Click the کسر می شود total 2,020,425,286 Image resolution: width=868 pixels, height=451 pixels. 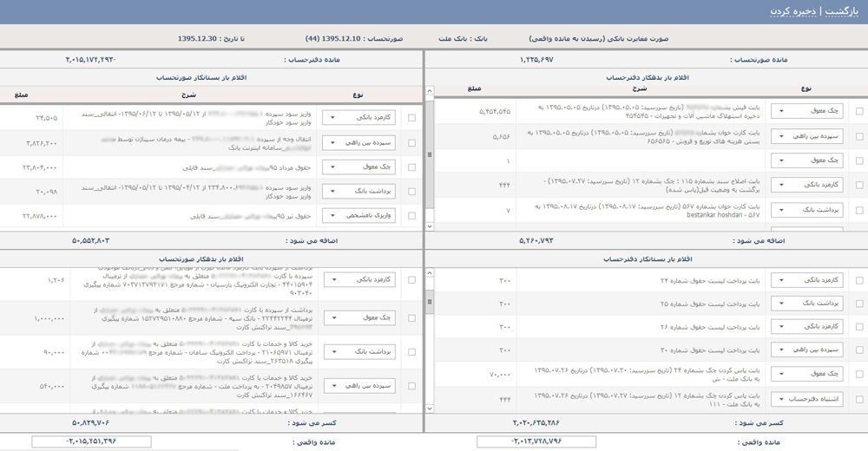click(x=536, y=422)
